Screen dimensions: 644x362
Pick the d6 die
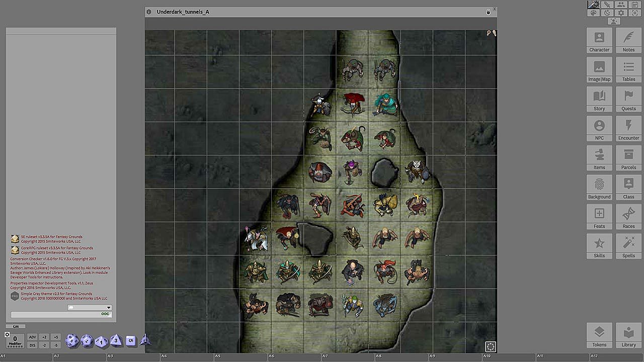pyautogui.click(x=131, y=340)
